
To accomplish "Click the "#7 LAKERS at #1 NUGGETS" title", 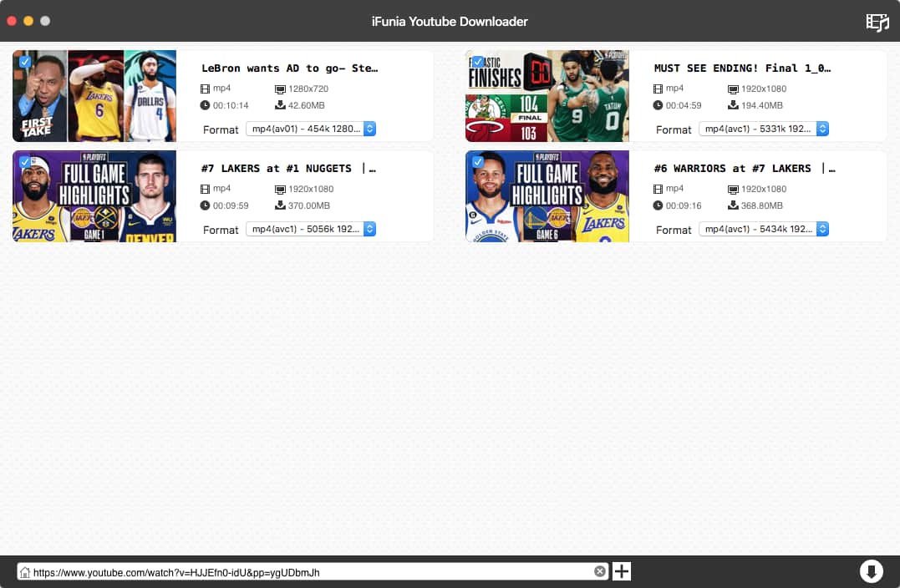I will 288,168.
